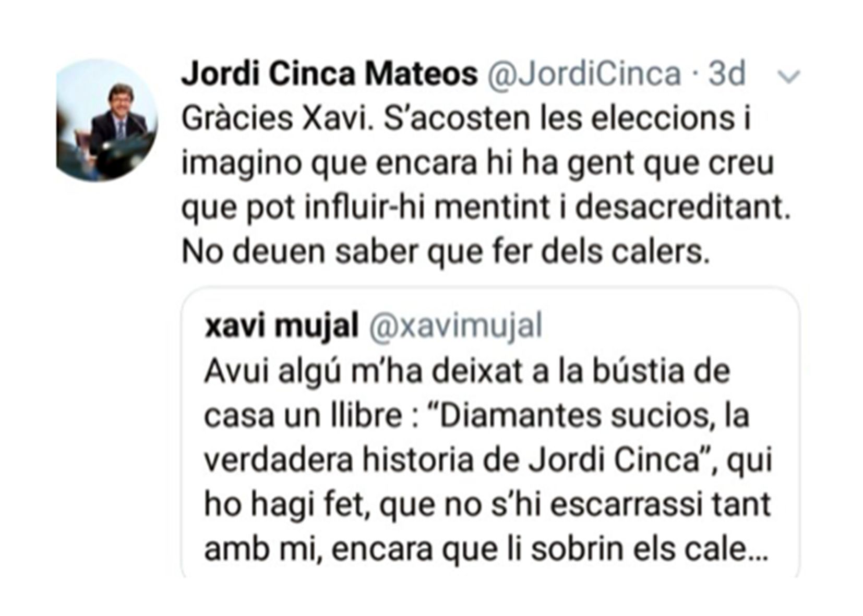The width and height of the screenshot is (863, 616).
Task: Click the 3d tweet timestamp
Action: (x=727, y=74)
